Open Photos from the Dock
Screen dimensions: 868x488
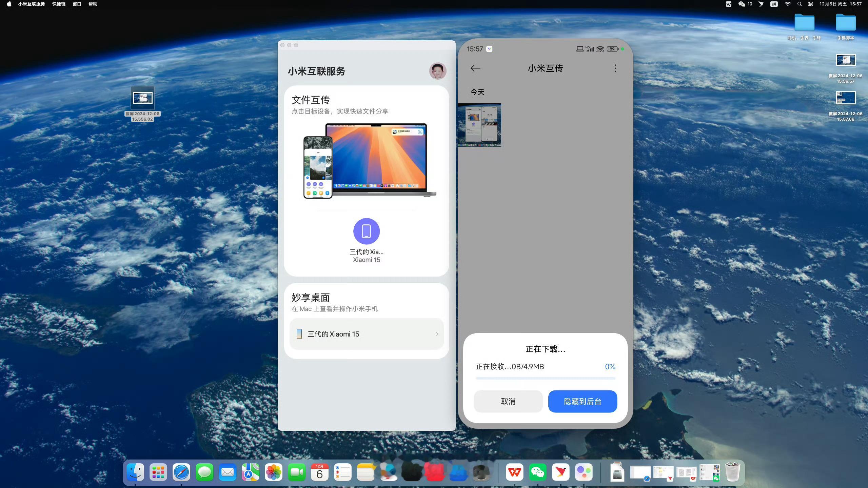274,472
